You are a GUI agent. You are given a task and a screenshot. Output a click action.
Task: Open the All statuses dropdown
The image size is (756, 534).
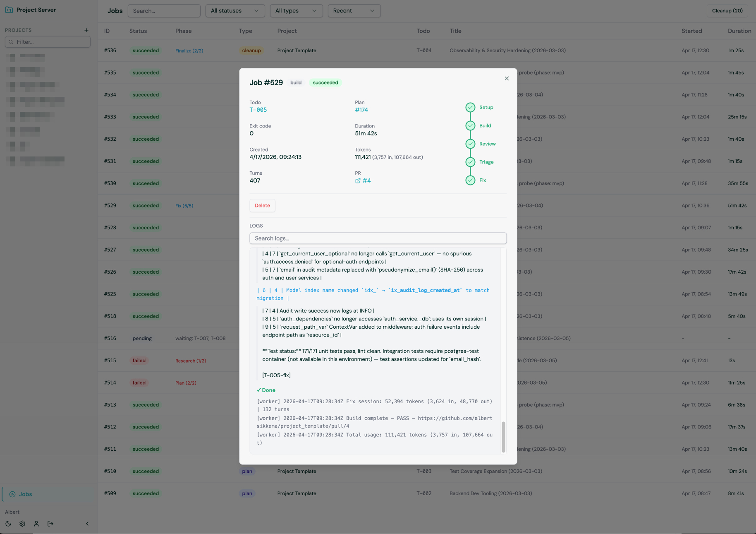[x=235, y=11]
